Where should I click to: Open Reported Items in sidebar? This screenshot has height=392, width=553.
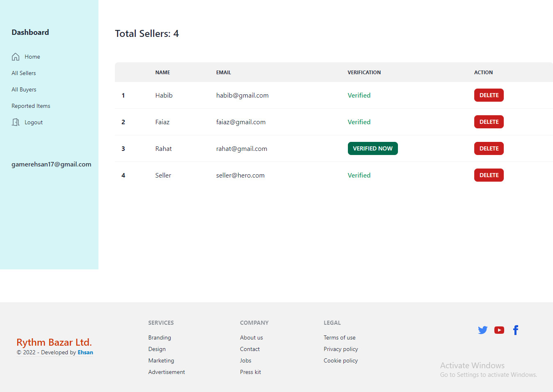pos(31,106)
